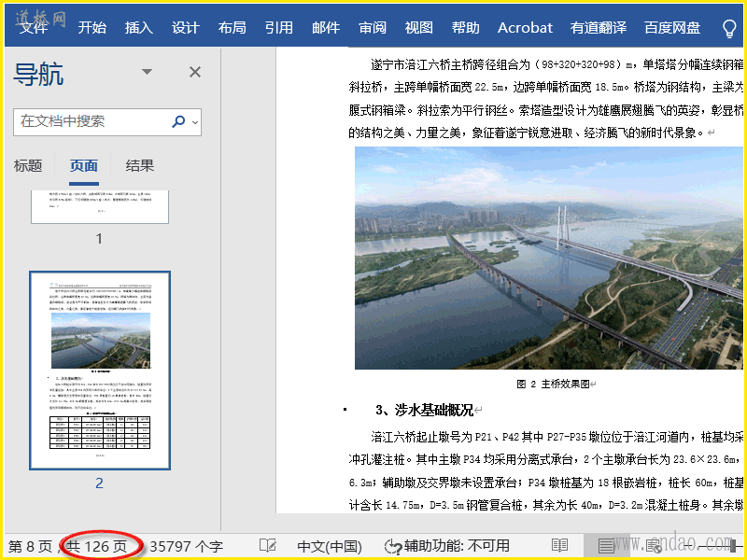Click the 共 126 页 page count
The image size is (747, 560).
coord(97,546)
